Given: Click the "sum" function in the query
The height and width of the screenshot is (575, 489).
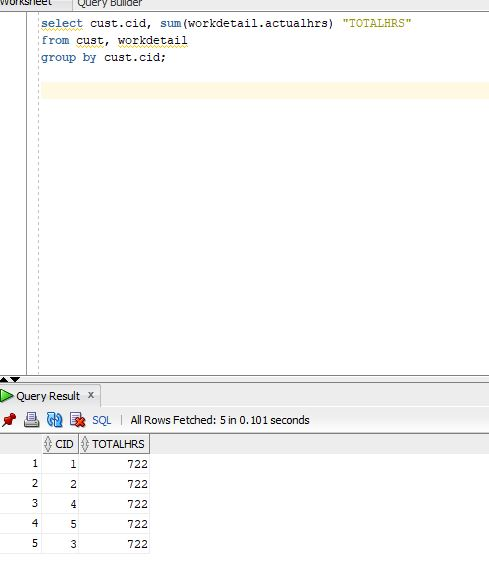Looking at the screenshot, I should point(171,23).
